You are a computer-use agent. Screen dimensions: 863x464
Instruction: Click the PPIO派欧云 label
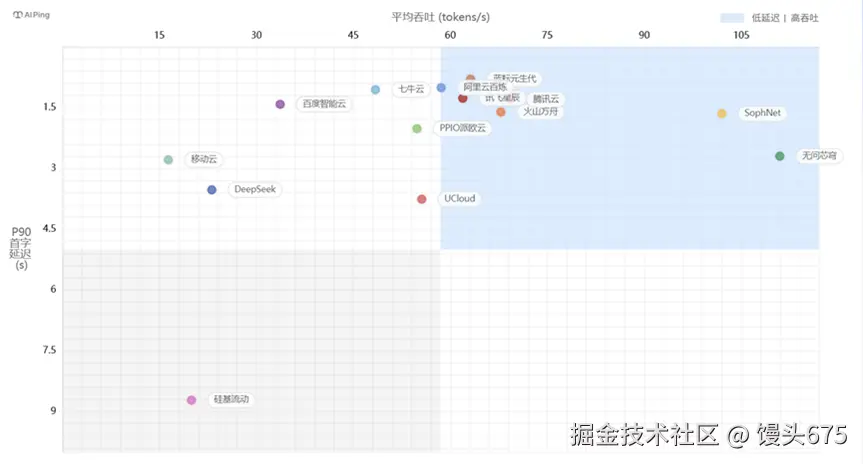[462, 128]
